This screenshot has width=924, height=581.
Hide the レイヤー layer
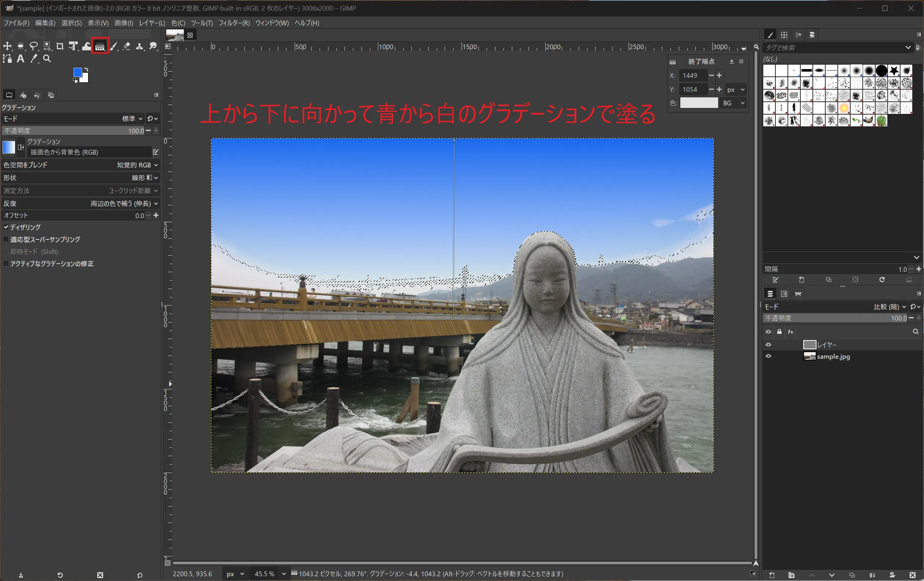(x=768, y=344)
